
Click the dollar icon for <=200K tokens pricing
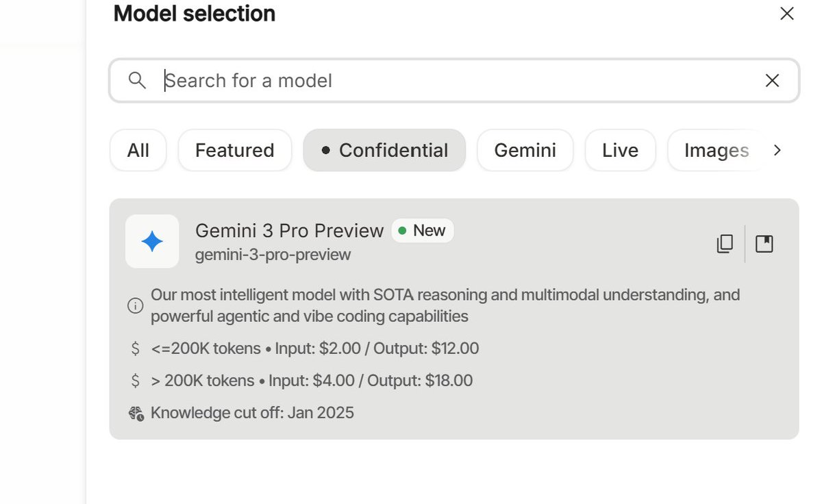tap(136, 349)
